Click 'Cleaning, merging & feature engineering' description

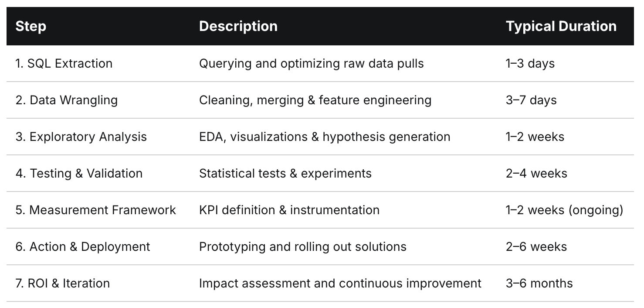[315, 100]
